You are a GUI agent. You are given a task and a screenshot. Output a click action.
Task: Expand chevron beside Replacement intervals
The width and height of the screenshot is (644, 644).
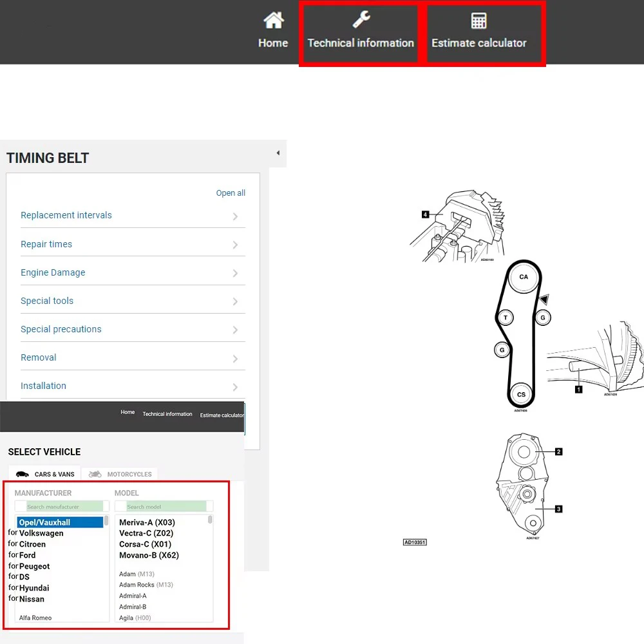coord(235,216)
